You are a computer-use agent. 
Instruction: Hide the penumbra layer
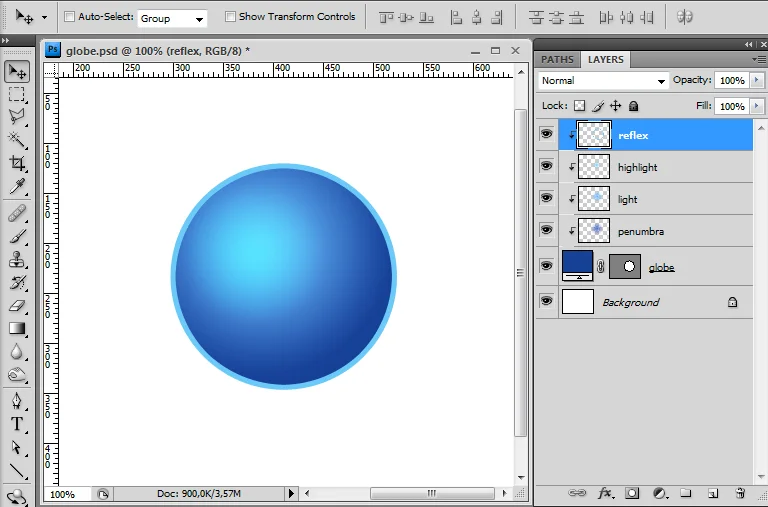click(x=546, y=230)
